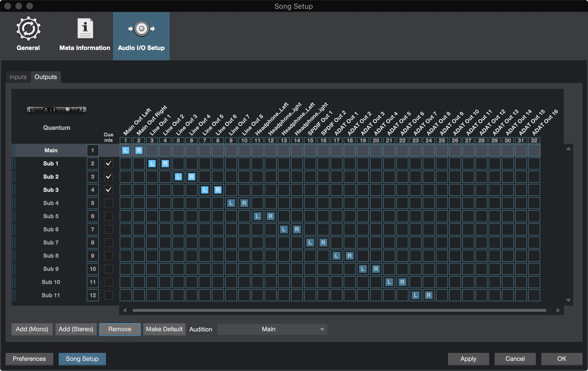The width and height of the screenshot is (588, 371).
Task: Enable Cue mix for Sub 4
Action: coord(109,203)
